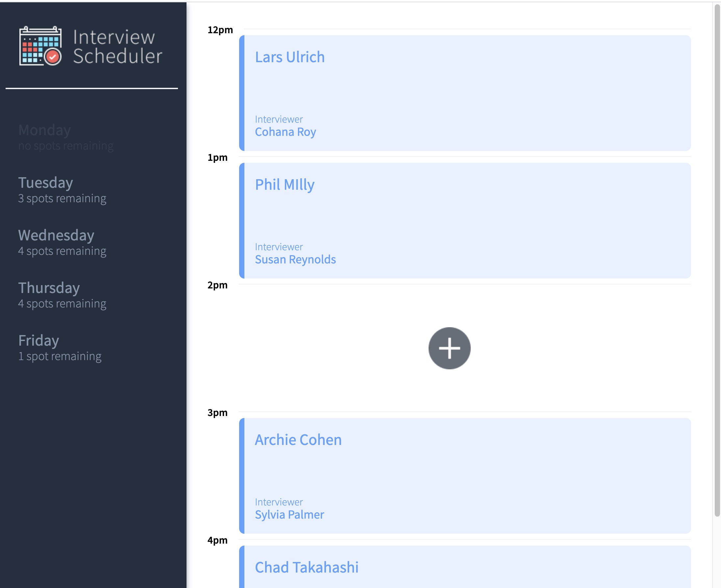The image size is (721, 588).
Task: Click interviewer name Sylvia Palmer
Action: 289,514
